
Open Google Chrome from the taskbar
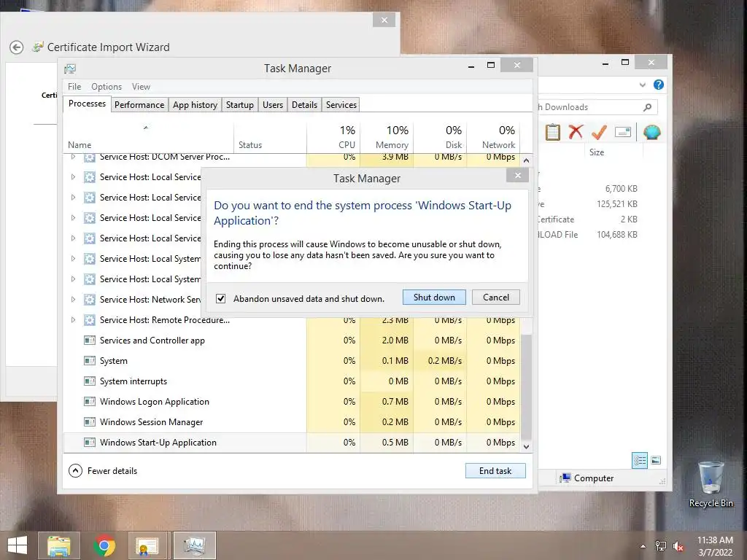[104, 545]
